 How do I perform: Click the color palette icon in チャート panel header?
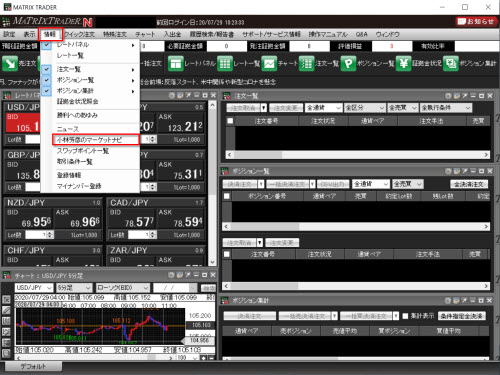coord(180,275)
